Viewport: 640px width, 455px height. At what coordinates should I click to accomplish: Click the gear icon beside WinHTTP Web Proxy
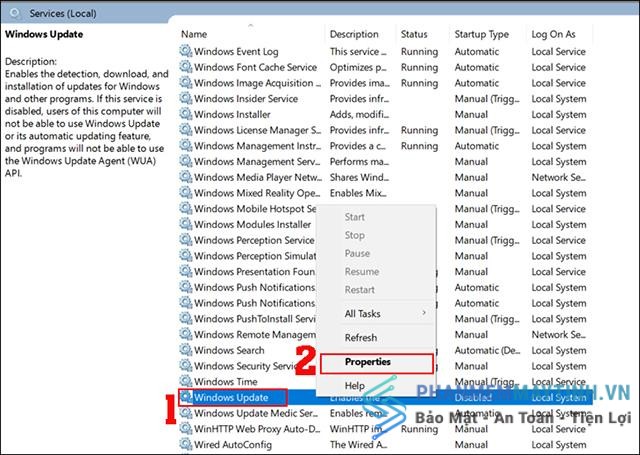(186, 428)
